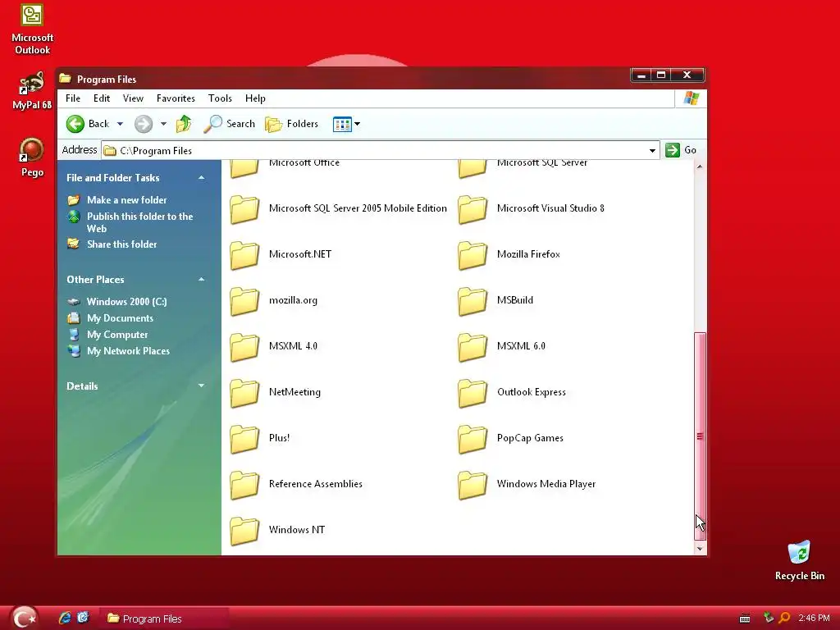The width and height of the screenshot is (840, 630).
Task: Collapse the File and Folder Tasks section
Action: (x=202, y=178)
